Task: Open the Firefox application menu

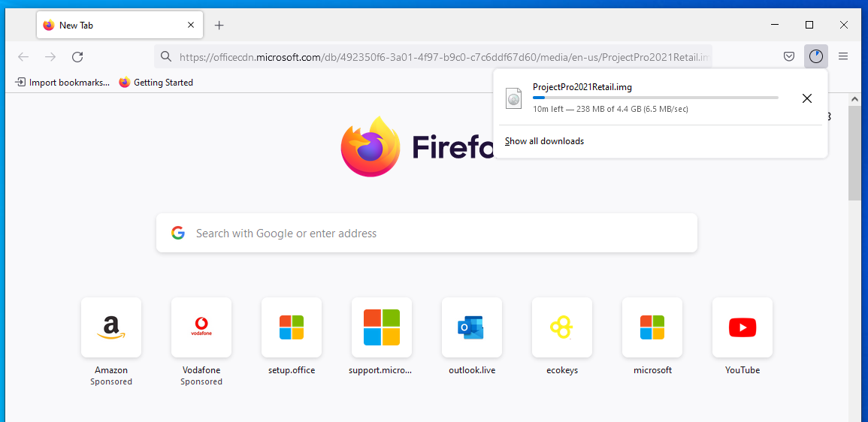Action: (843, 56)
